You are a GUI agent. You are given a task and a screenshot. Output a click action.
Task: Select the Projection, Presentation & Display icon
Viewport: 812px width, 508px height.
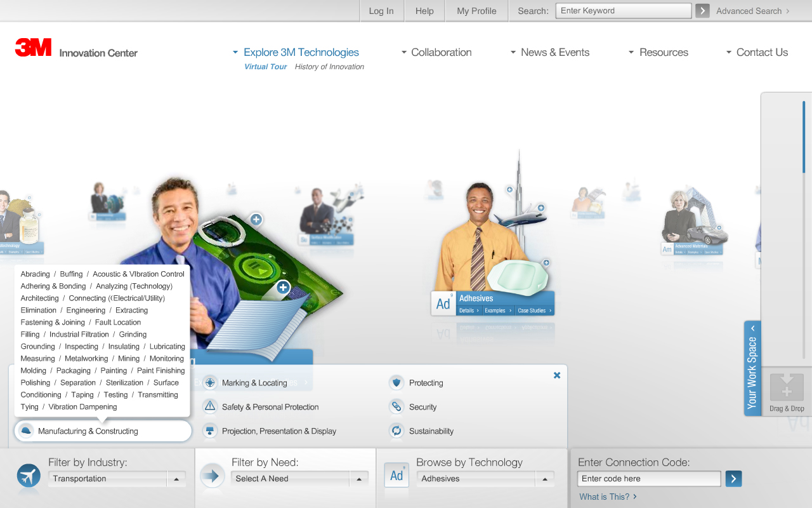click(x=210, y=431)
